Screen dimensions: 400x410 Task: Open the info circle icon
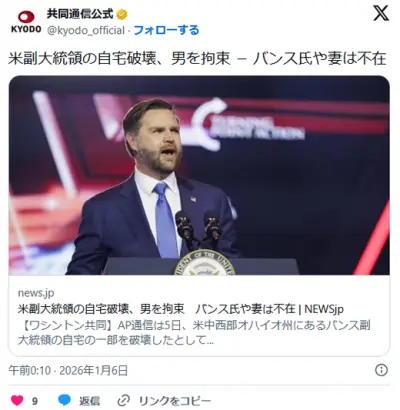point(381,370)
